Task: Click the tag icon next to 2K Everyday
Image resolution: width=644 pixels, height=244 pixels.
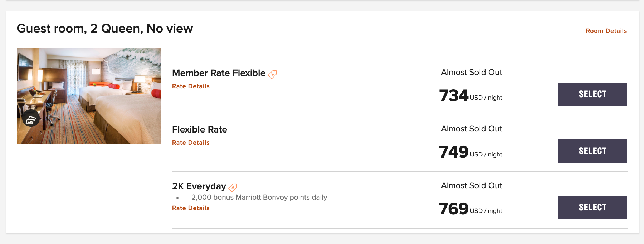Action: (233, 187)
